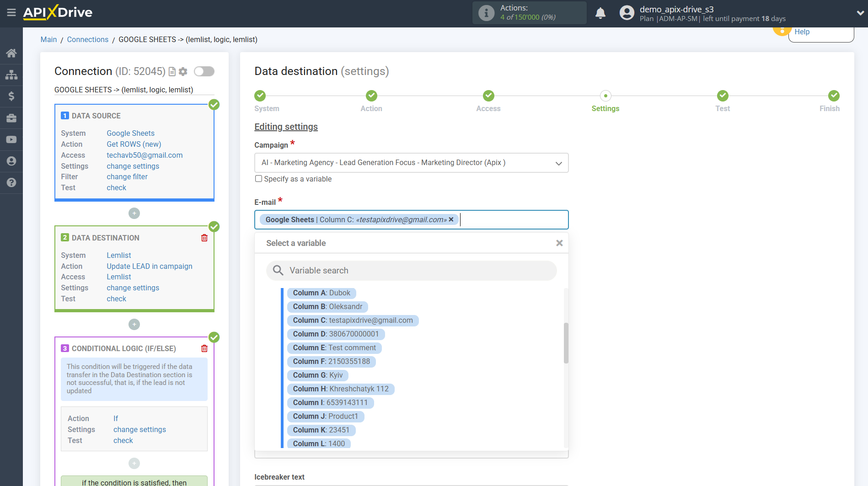Select variable Column J: Product1
Image resolution: width=868 pixels, height=486 pixels.
[x=325, y=416]
